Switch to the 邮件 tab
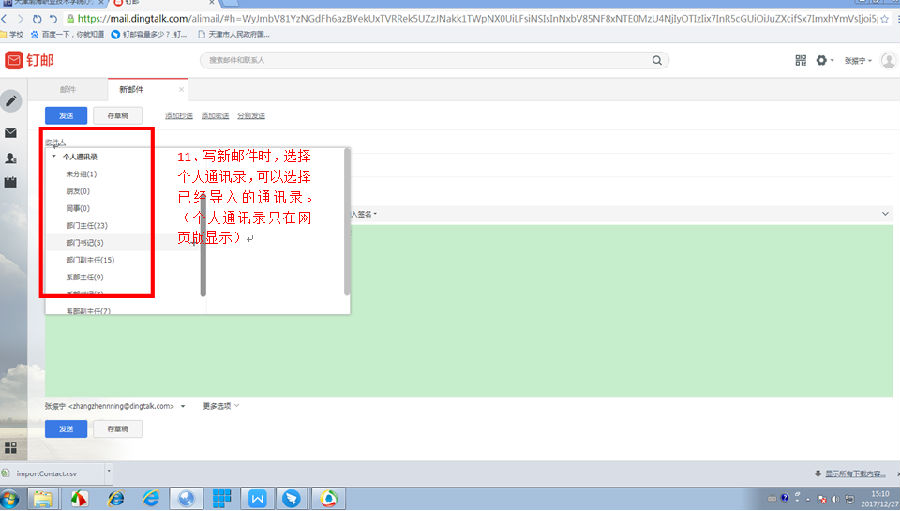Image resolution: width=900 pixels, height=511 pixels. [68, 89]
